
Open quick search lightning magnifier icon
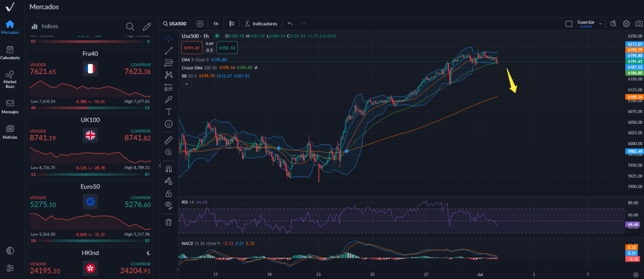coord(613,24)
